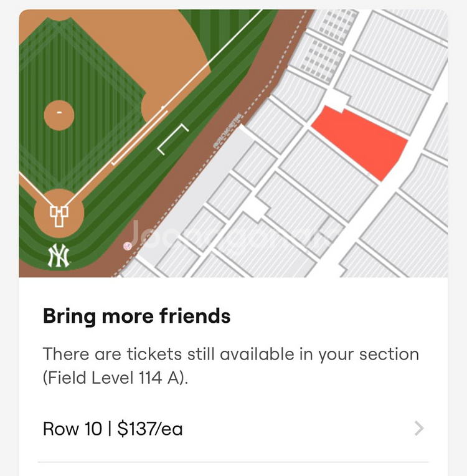
Task: Click the pitcher's mound on the map
Action: click(59, 115)
